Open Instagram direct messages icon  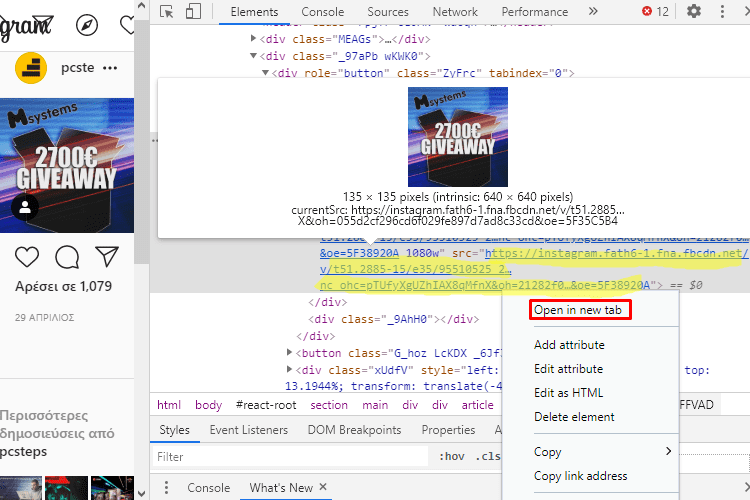coord(42,23)
